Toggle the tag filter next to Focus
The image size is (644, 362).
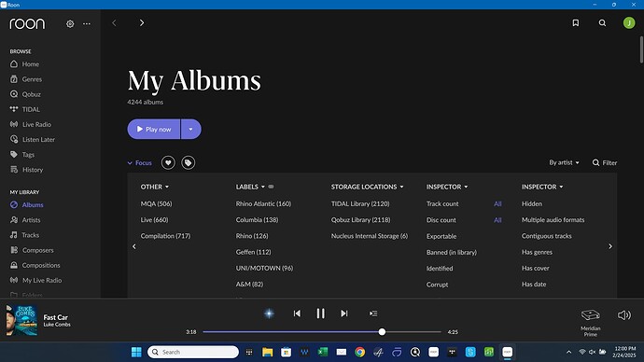189,163
